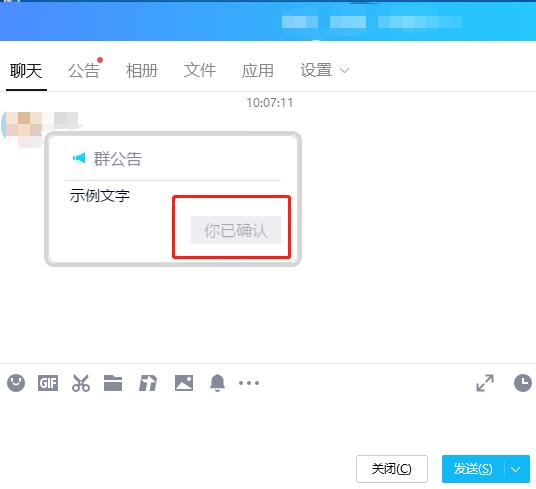Expand the input area with arrows icon

point(485,383)
